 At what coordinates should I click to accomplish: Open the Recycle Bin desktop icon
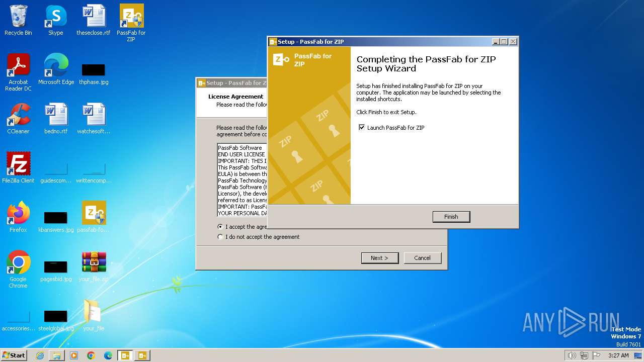point(18,20)
